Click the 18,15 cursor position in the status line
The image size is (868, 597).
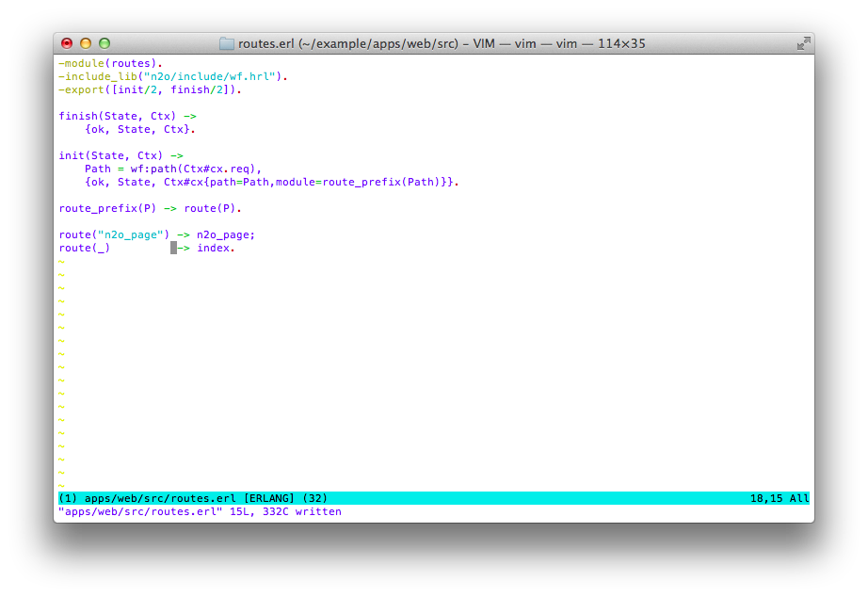(766, 498)
